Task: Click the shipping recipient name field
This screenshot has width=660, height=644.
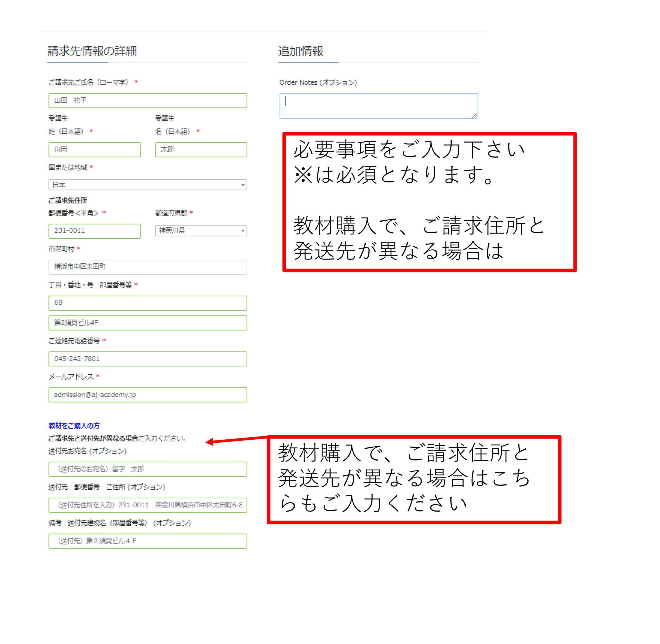Action: (x=147, y=469)
